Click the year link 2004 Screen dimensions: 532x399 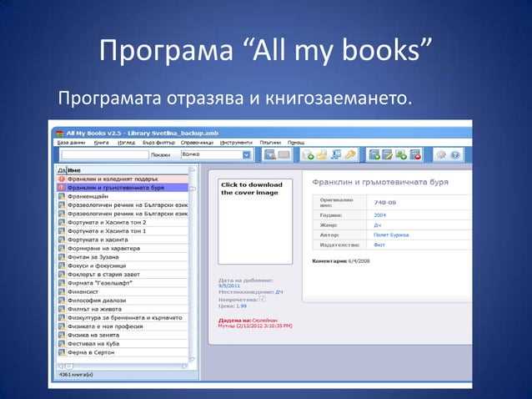tap(379, 215)
